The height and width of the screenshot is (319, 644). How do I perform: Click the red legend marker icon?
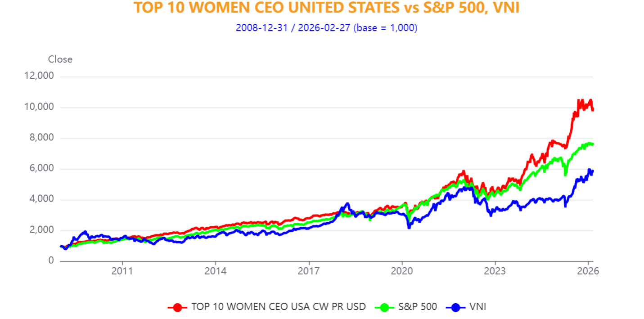(177, 307)
